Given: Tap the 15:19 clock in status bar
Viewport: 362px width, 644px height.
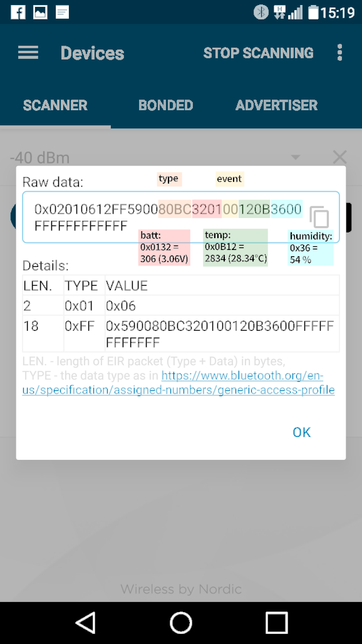Looking at the screenshot, I should pyautogui.click(x=338, y=13).
